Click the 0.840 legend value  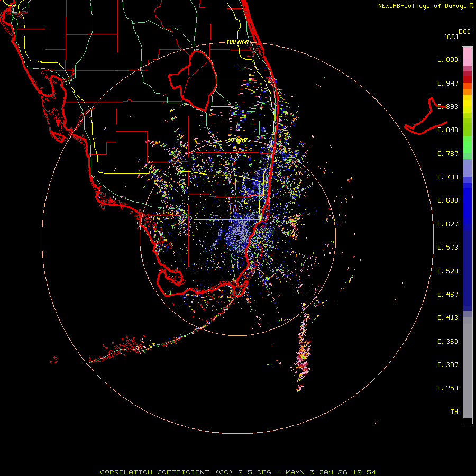(448, 130)
